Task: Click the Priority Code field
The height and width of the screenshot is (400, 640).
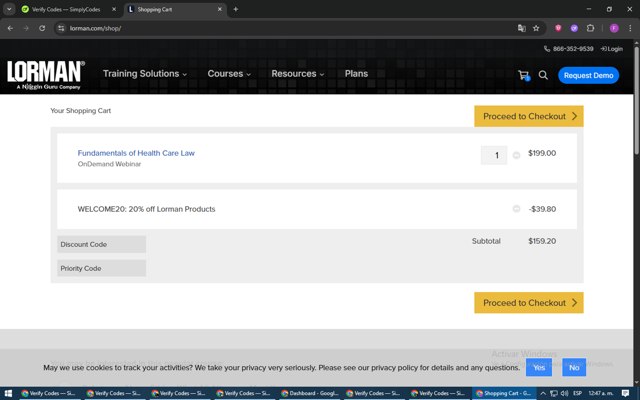Action: click(102, 268)
